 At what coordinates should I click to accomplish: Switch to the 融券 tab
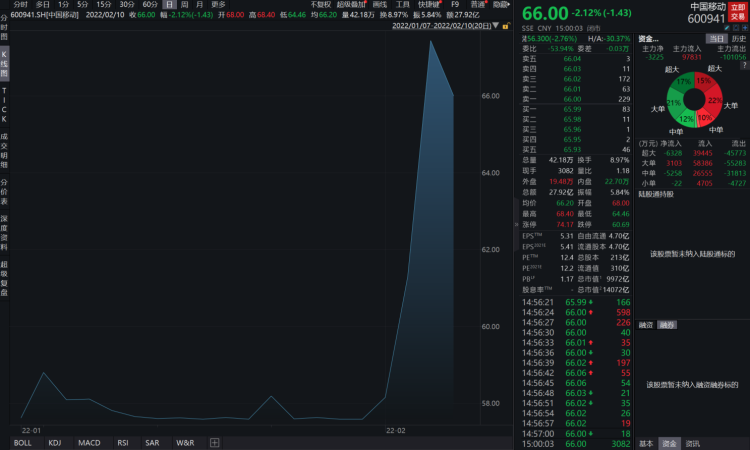667,325
